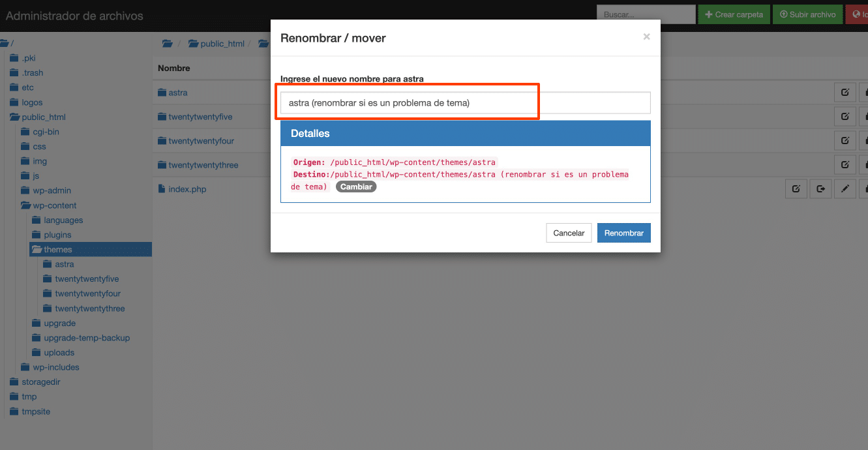Click Crear carpeta button
The image size is (868, 450).
734,14
